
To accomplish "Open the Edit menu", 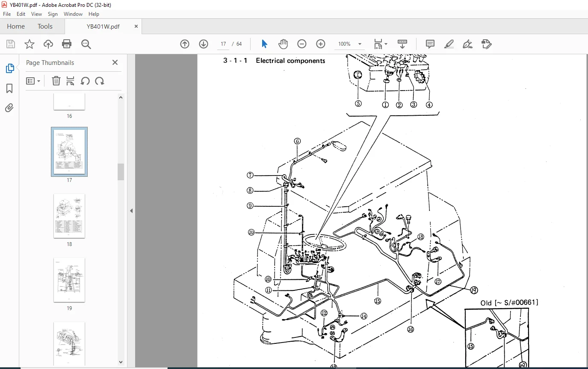I will [21, 14].
